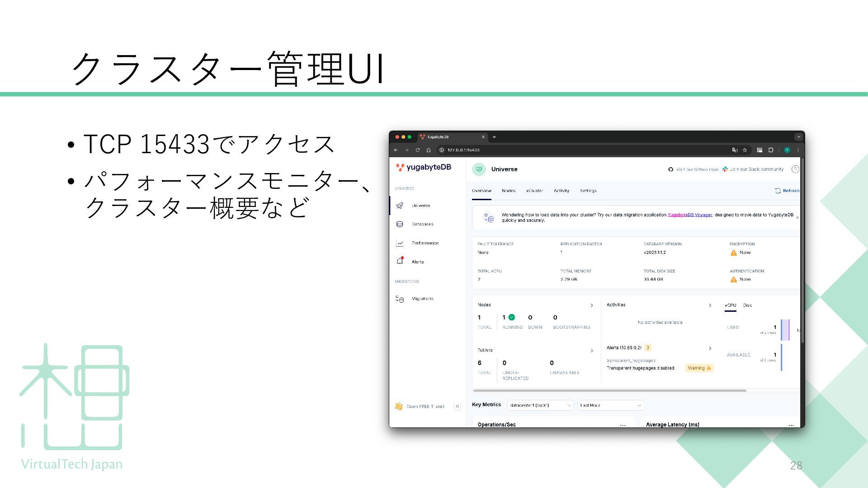Click the help question mark icon
The width and height of the screenshot is (868, 488).
tap(795, 169)
